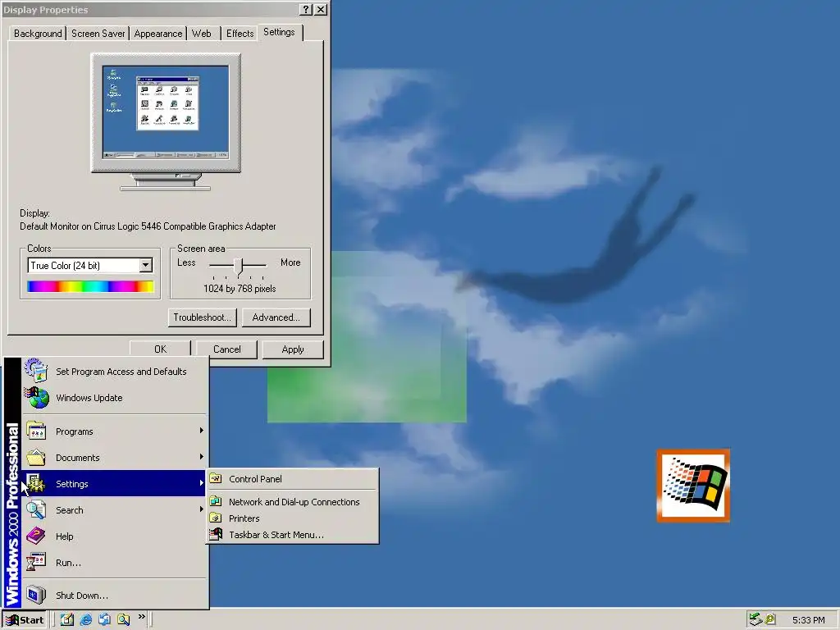Open the Control Panel icon in submenu

pos(216,478)
